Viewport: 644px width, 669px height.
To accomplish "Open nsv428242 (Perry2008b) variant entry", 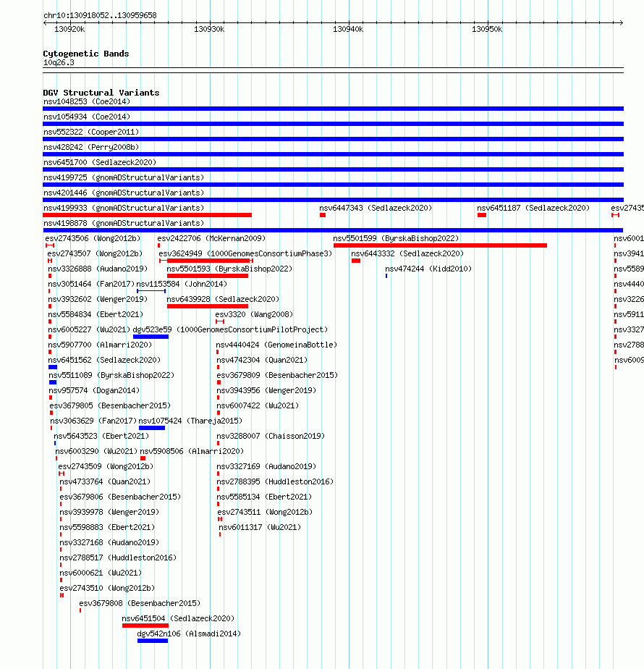I will click(x=91, y=147).
